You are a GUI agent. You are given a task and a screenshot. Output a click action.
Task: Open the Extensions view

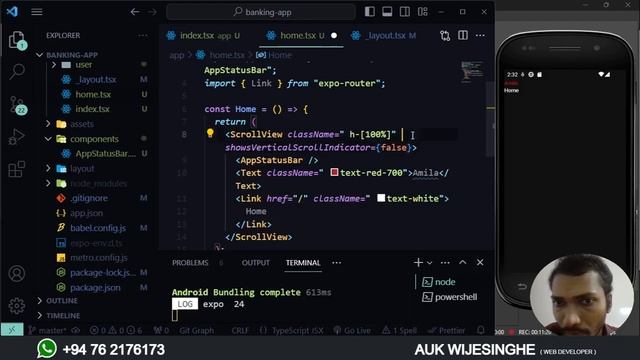17,169
